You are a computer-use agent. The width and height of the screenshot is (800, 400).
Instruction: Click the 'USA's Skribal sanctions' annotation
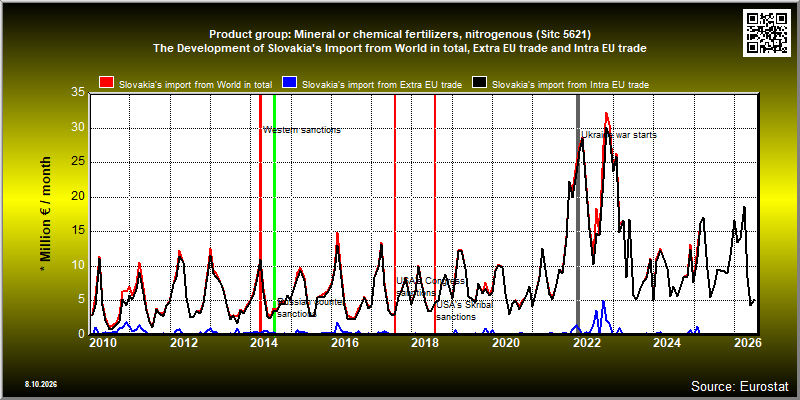coord(465,311)
